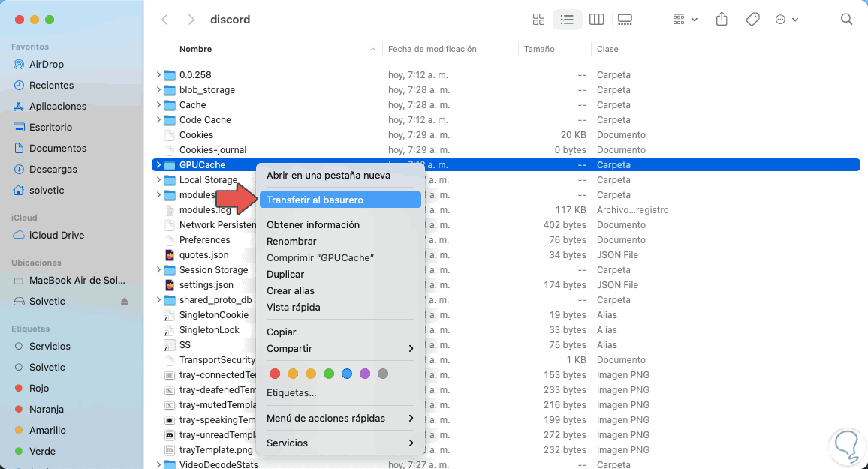
Task: Sort by the Tamaño column header
Action: tap(539, 49)
